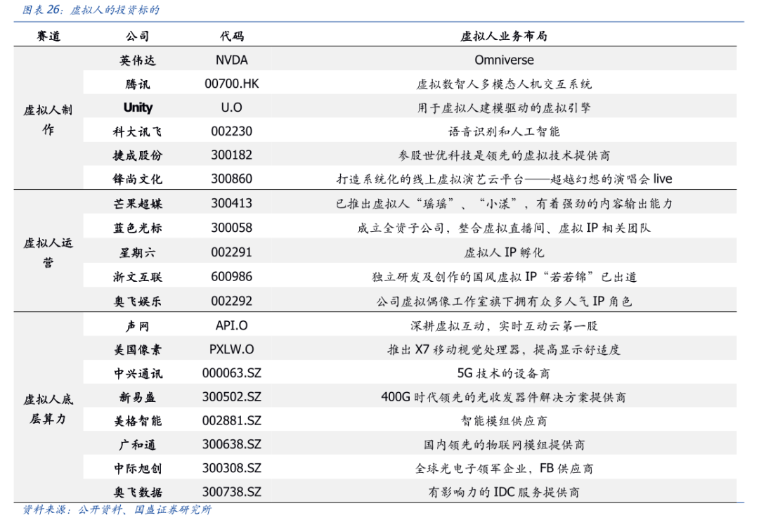Click description 参股世优科技是领先的虚拟技术提供商
This screenshot has height=532, width=759.
(x=504, y=155)
